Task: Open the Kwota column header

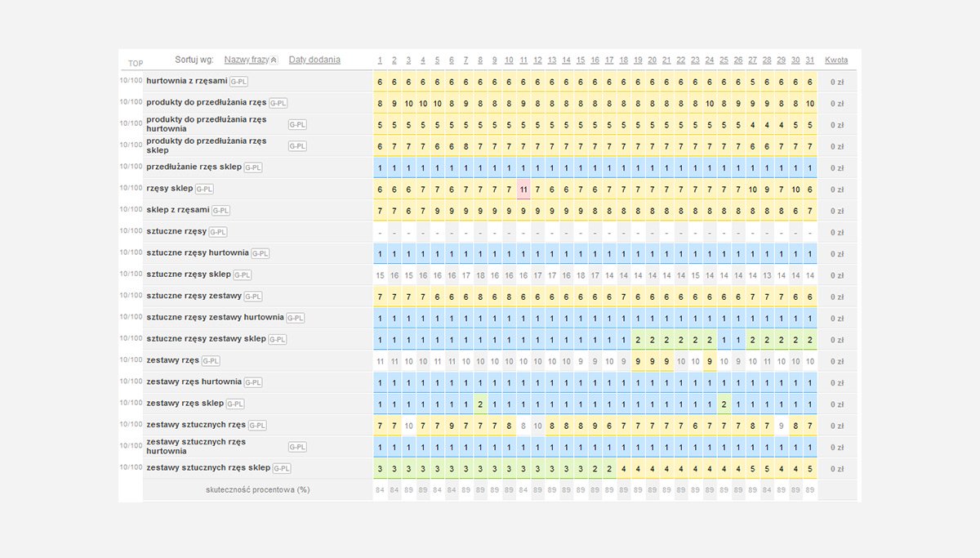Action: pyautogui.click(x=836, y=60)
